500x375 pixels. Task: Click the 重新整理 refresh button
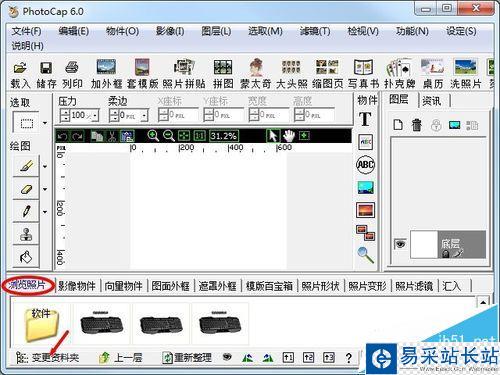point(187,358)
